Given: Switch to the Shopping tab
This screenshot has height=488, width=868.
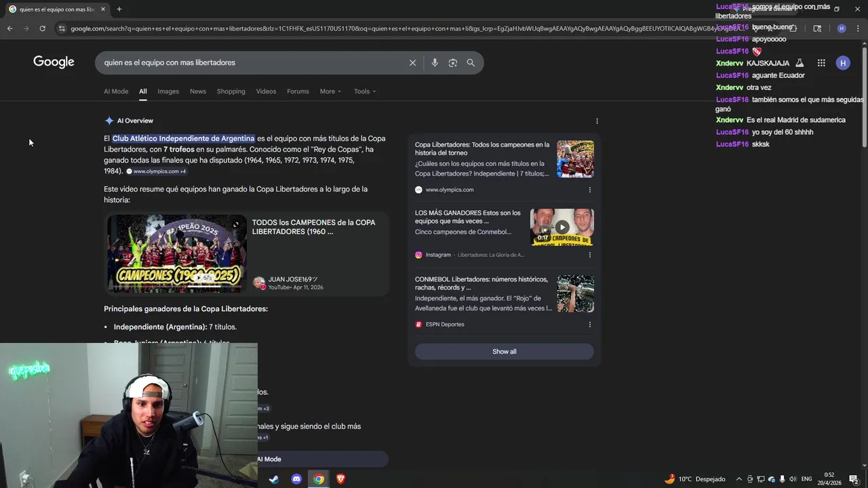Looking at the screenshot, I should click(x=231, y=91).
